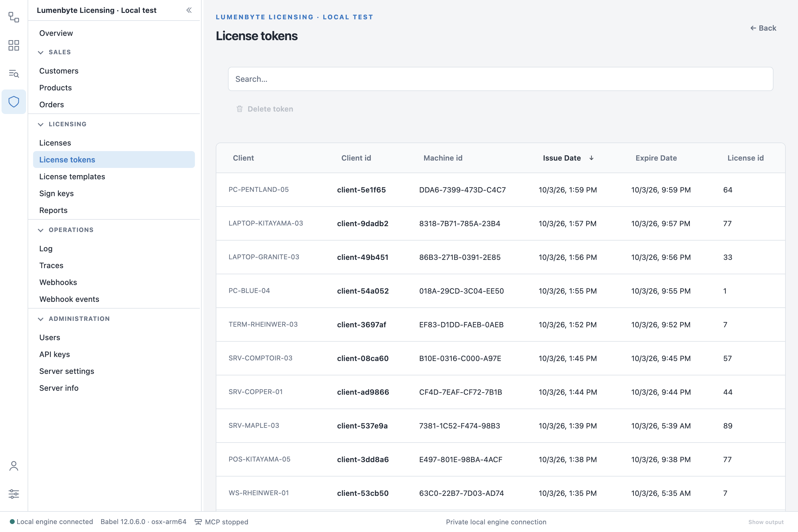Open Server info in the sidebar
The height and width of the screenshot is (532, 798).
[x=114, y=388]
